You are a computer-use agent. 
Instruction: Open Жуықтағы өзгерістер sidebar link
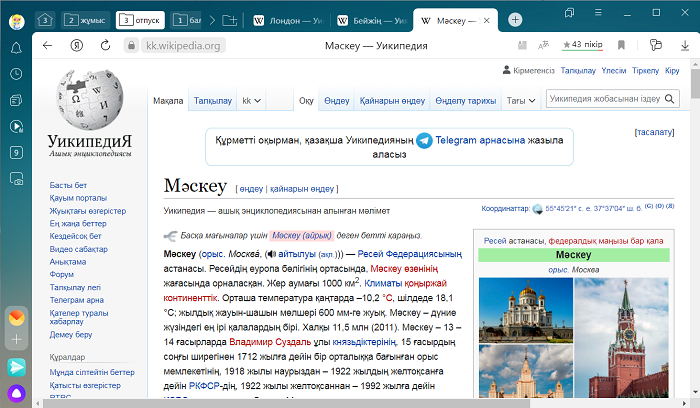tap(88, 211)
